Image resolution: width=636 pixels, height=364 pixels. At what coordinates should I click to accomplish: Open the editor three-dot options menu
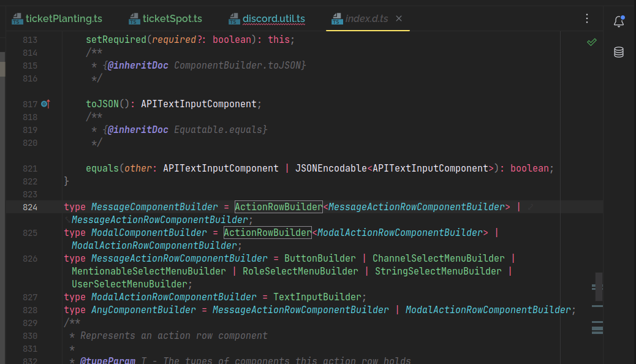tap(587, 19)
